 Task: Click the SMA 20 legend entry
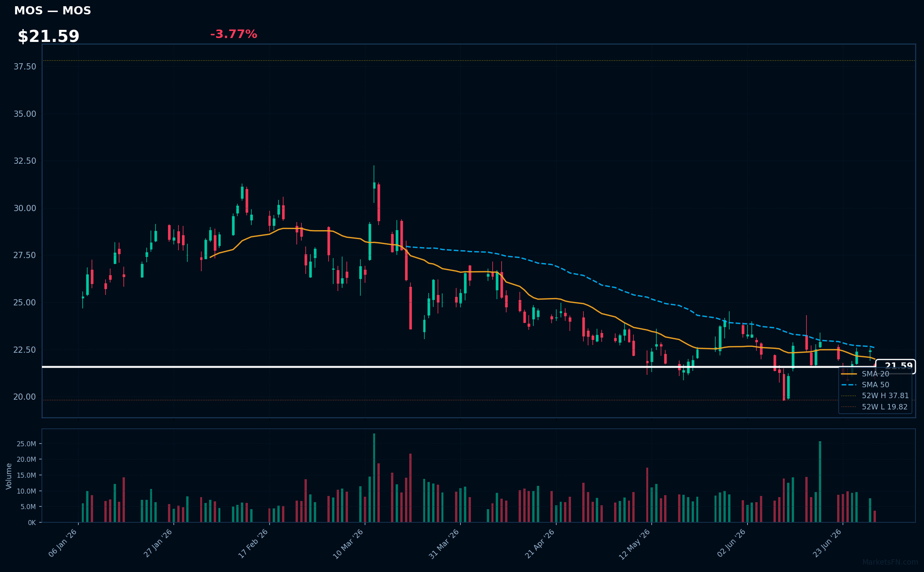click(876, 374)
